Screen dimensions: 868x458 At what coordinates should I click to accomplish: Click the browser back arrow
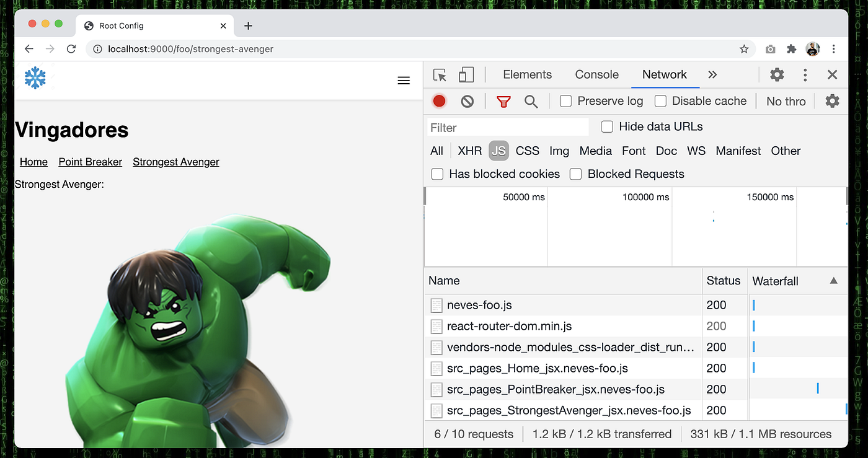[x=29, y=49]
